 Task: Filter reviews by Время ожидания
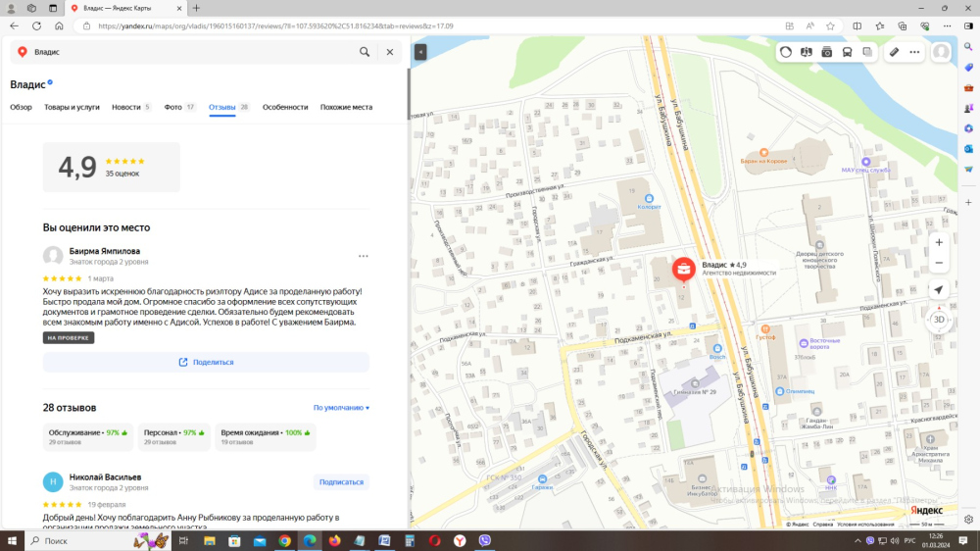[x=265, y=436]
